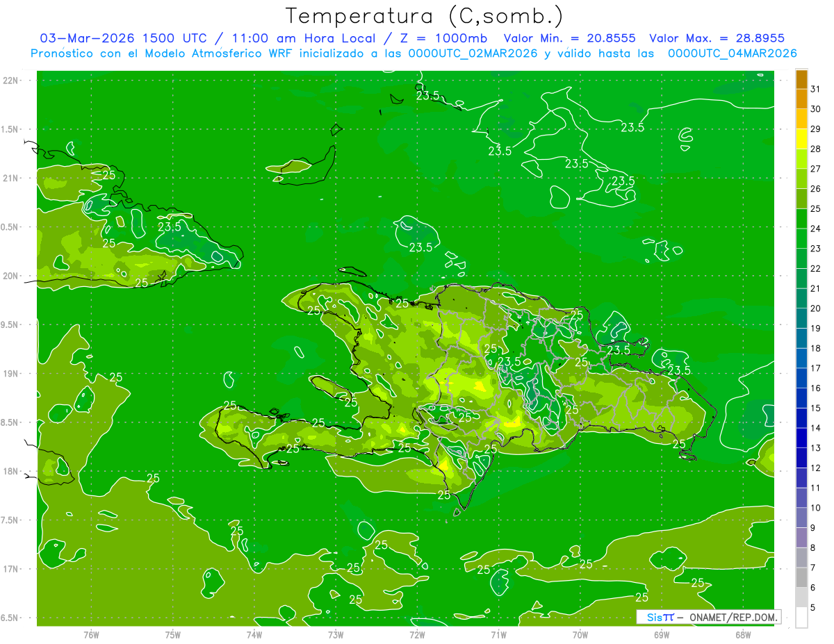This screenshot has height=644, width=834.
Task: Click the legend scale number "15"
Action: [815, 408]
